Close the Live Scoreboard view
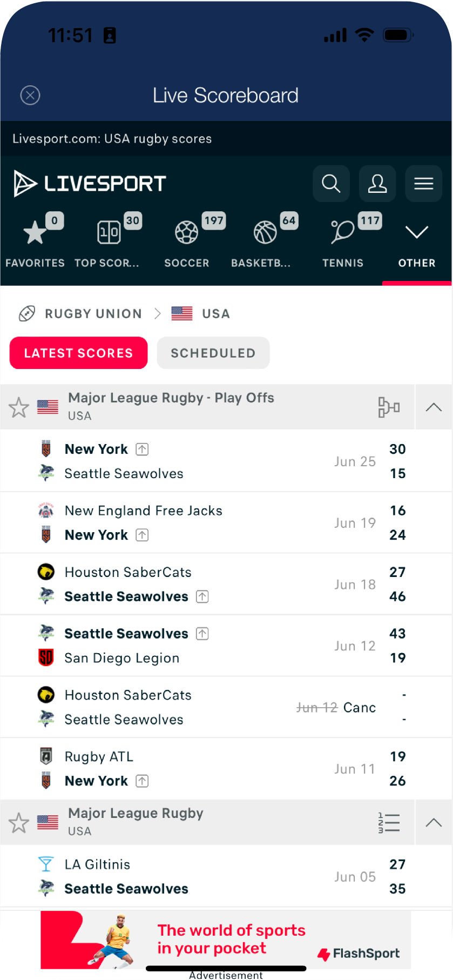 (30, 96)
